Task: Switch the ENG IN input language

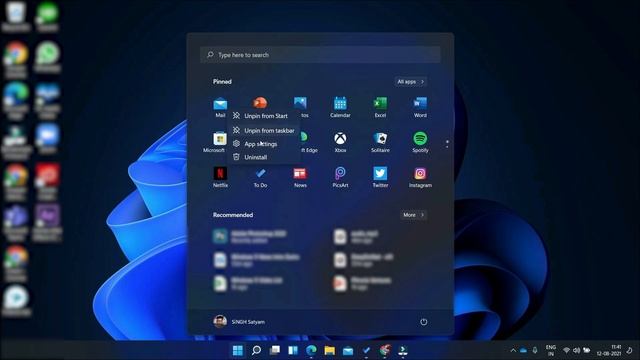Action: tap(551, 350)
